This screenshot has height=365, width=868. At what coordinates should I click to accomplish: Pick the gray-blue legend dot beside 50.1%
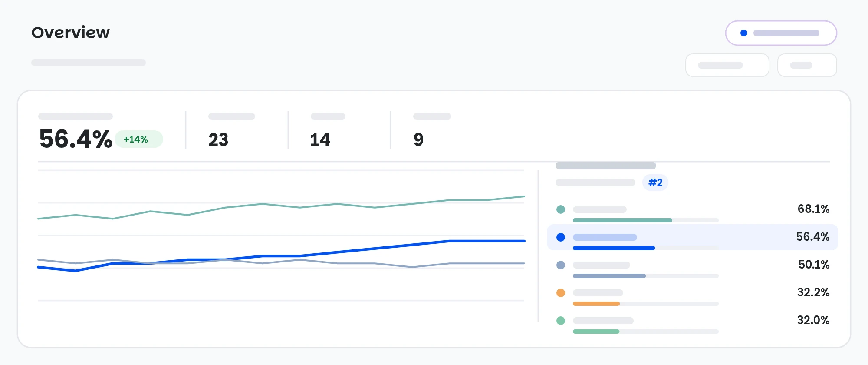coord(561,265)
